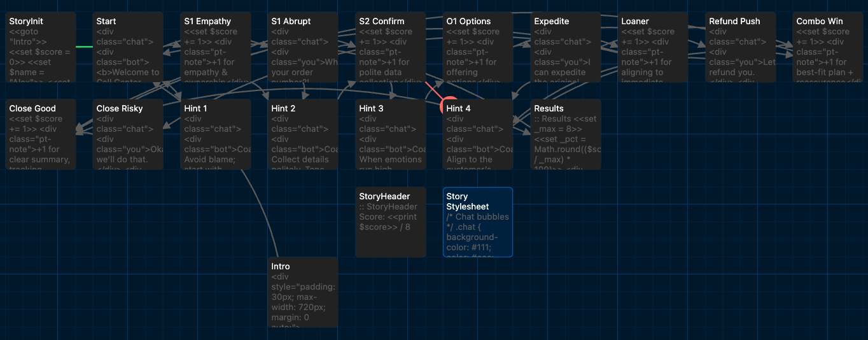Click the Start passage node
This screenshot has width=868, height=340.
click(128, 47)
